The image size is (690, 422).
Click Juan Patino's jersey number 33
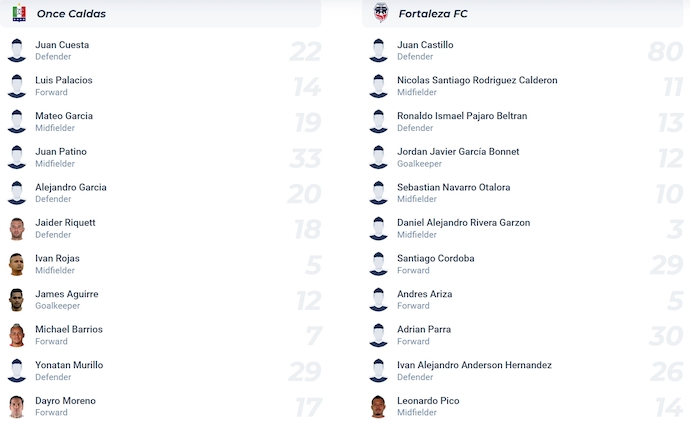304,158
